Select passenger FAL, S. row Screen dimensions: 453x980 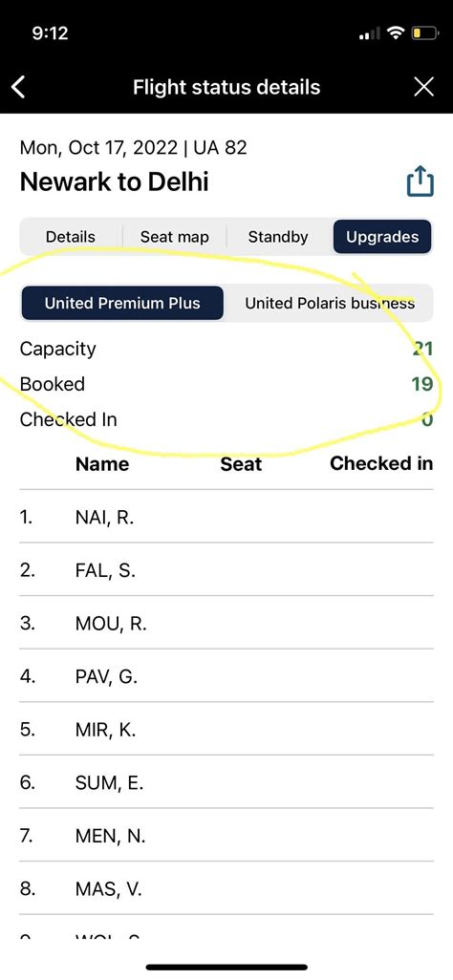(226, 570)
